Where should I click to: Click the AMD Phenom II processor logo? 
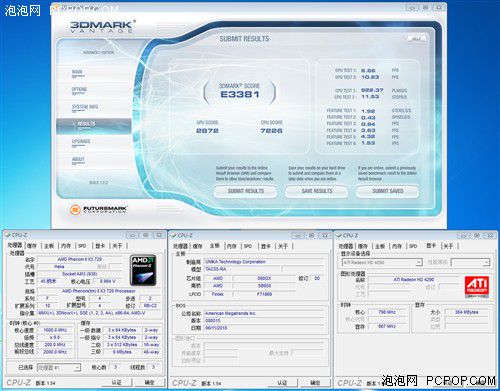pyautogui.click(x=143, y=271)
